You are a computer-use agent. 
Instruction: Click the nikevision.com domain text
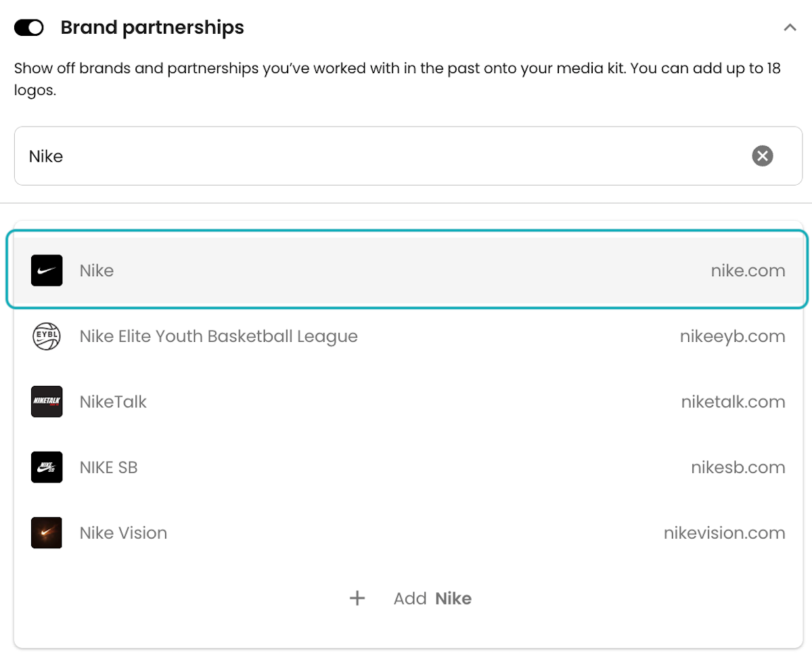(x=725, y=533)
